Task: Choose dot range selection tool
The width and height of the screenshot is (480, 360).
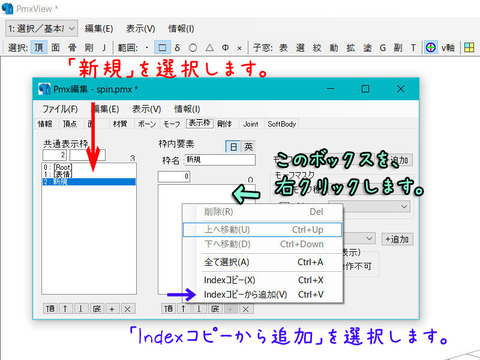Action: pos(147,48)
